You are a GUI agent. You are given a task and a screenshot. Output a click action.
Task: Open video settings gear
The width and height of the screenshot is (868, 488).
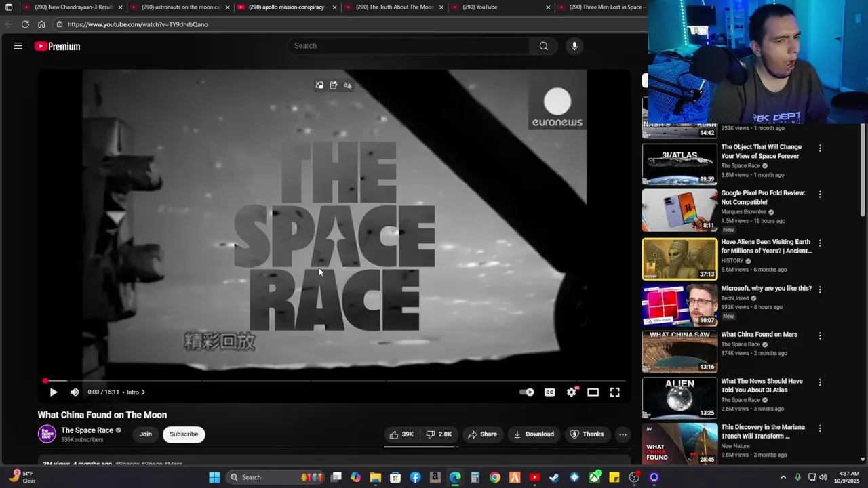click(572, 392)
